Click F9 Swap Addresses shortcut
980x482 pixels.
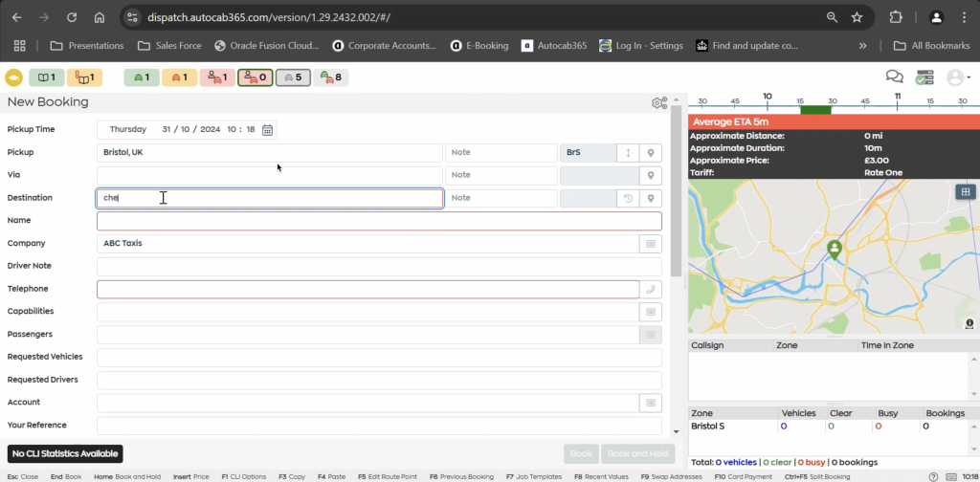672,476
